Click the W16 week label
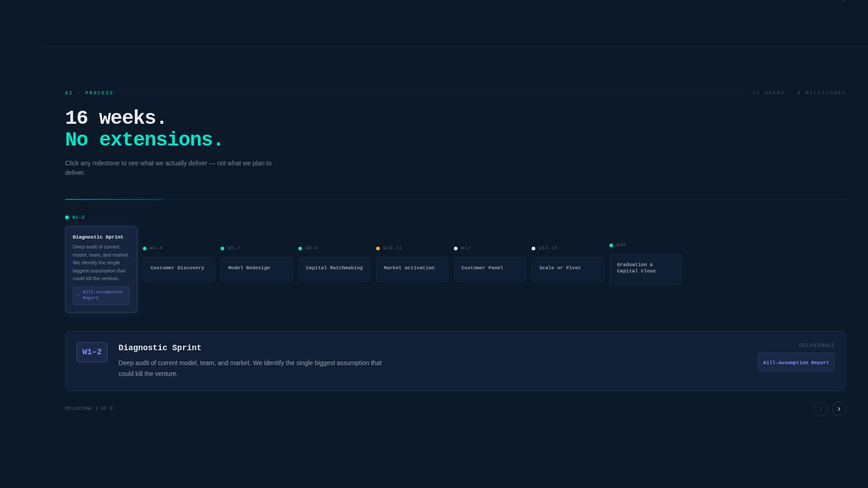 click(x=621, y=245)
